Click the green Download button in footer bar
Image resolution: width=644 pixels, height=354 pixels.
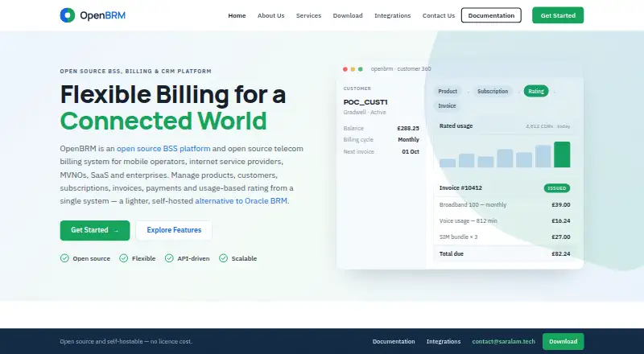point(563,341)
